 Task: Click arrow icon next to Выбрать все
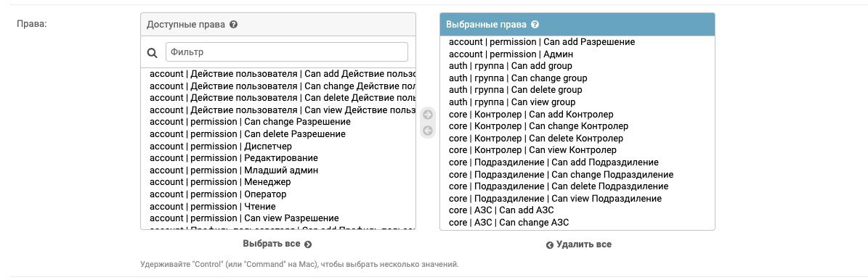(x=308, y=244)
